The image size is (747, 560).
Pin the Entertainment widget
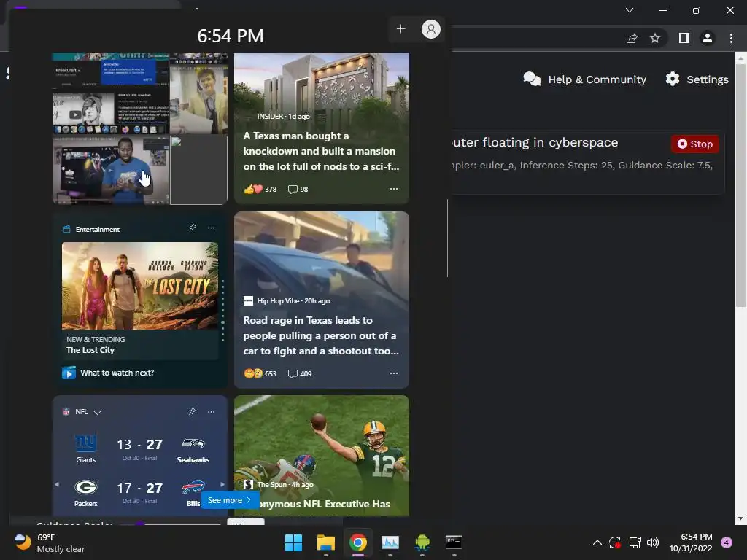click(x=192, y=227)
